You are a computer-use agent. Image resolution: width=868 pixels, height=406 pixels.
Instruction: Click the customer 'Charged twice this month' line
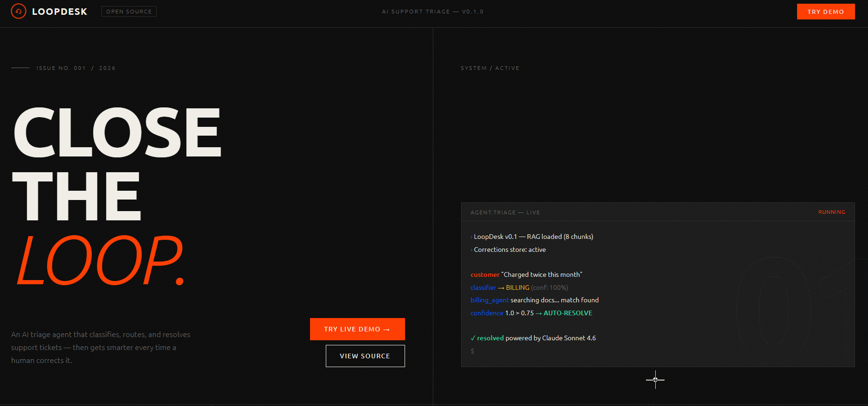pos(526,275)
